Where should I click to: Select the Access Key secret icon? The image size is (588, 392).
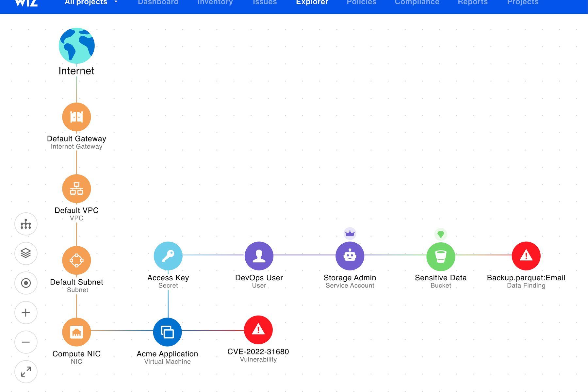[x=168, y=256]
